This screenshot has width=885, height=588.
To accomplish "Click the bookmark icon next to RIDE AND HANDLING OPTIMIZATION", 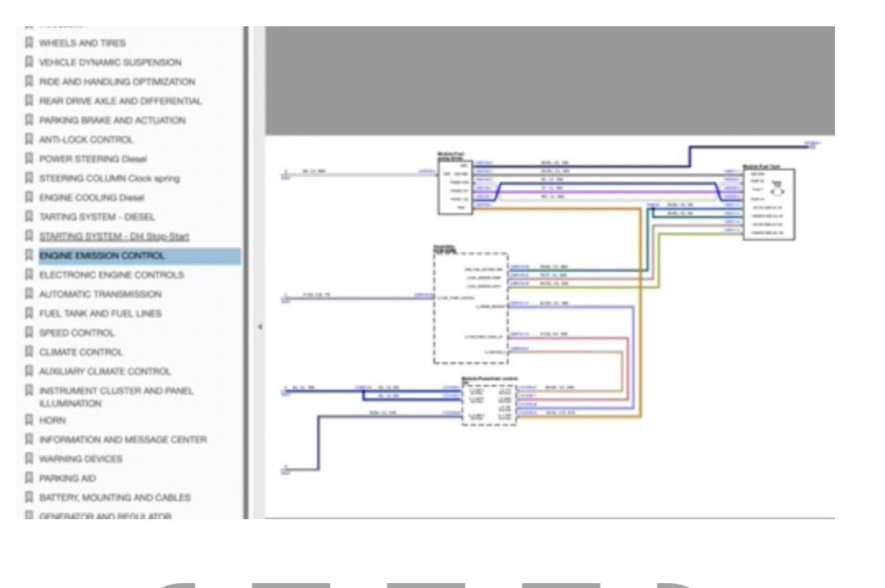I will tap(29, 81).
